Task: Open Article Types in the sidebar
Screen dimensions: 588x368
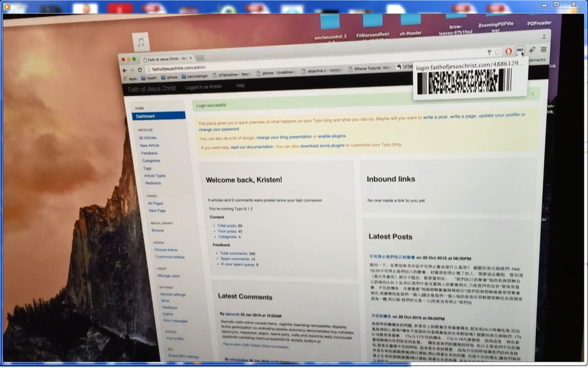Action: tap(155, 176)
